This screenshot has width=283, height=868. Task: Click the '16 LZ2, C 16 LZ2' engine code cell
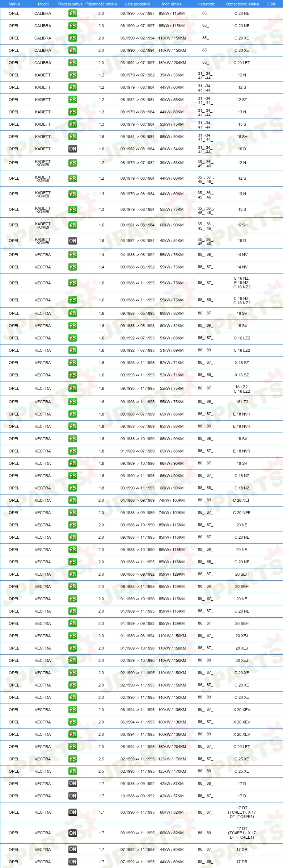click(242, 389)
